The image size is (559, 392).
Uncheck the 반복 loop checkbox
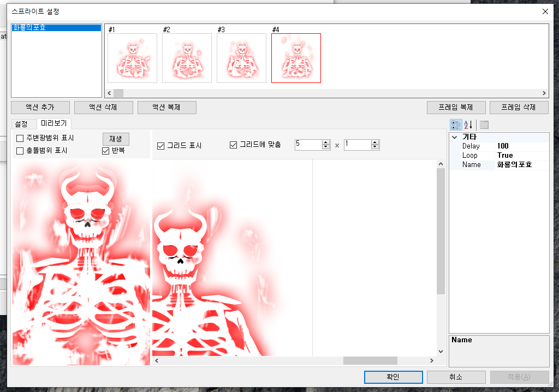(105, 151)
